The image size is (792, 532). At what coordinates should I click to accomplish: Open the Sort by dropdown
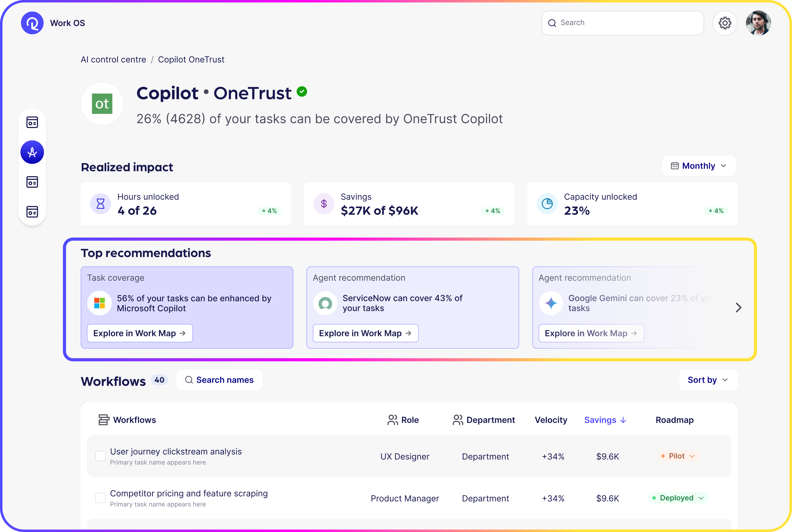click(708, 380)
